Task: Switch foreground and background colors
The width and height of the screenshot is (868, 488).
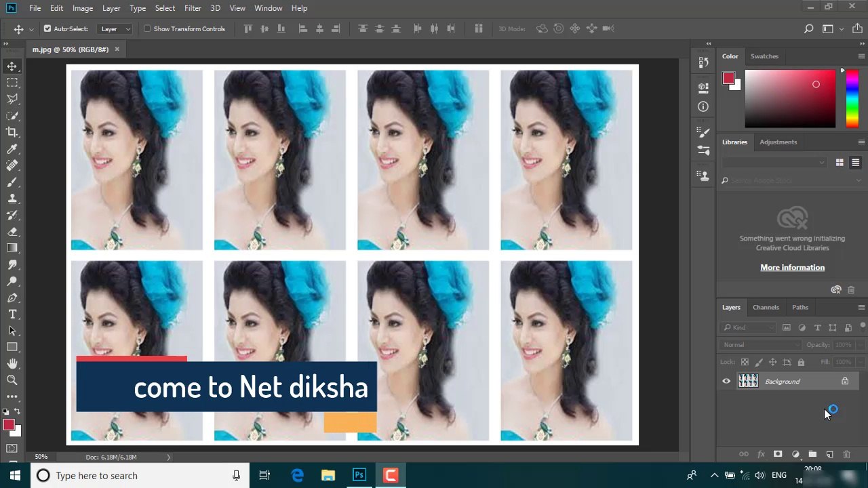Action: pyautogui.click(x=17, y=411)
